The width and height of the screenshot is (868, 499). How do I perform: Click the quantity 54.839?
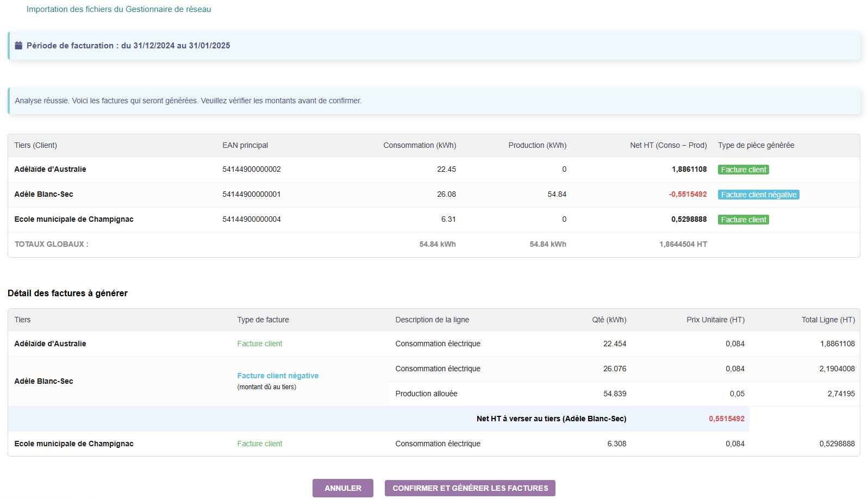[x=615, y=394]
